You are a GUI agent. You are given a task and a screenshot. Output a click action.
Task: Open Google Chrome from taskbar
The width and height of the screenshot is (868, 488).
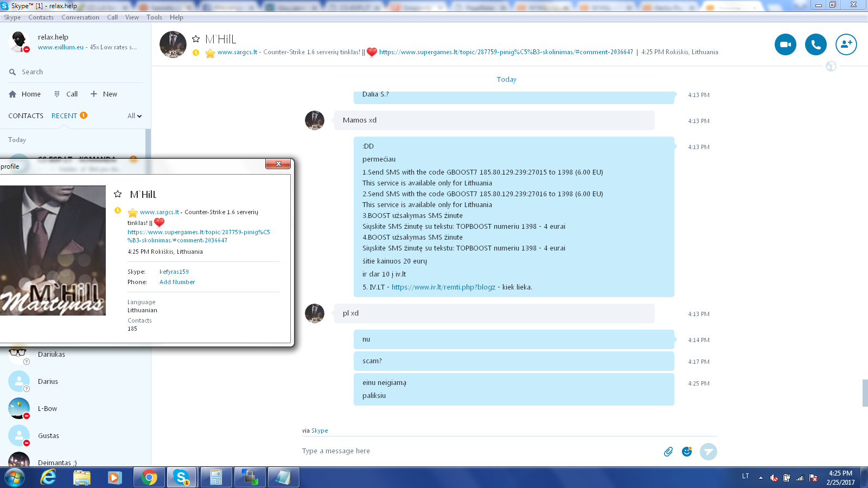149,478
